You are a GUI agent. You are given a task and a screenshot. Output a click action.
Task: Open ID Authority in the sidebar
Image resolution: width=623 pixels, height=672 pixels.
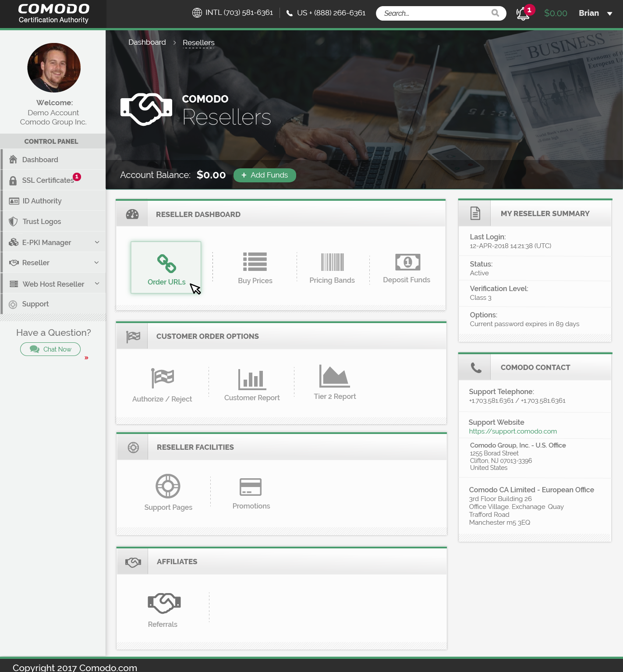click(53, 201)
